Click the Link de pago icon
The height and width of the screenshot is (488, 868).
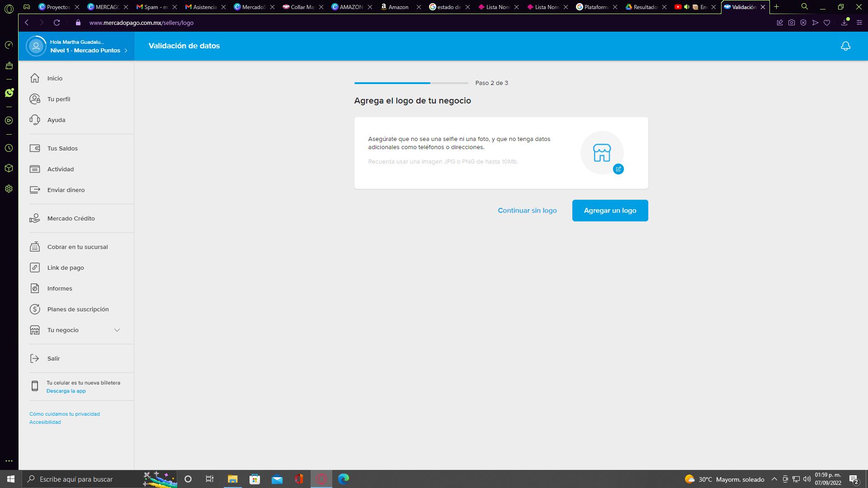point(35,267)
